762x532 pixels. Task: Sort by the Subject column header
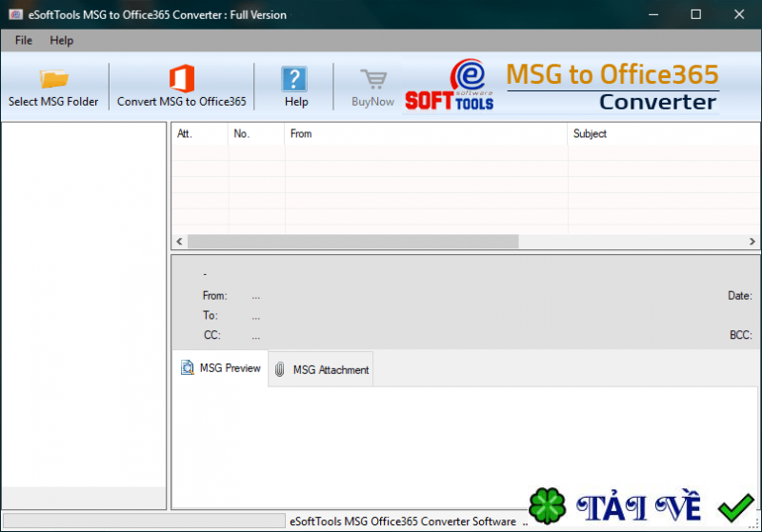coord(664,133)
